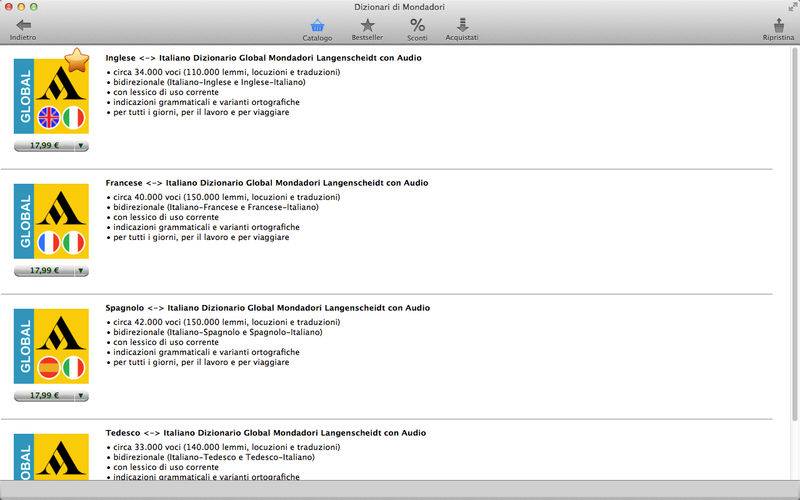Screen dimensions: 800x500
Task: Open Tedesco-Italiano dictionary cover icon
Action: (51, 457)
